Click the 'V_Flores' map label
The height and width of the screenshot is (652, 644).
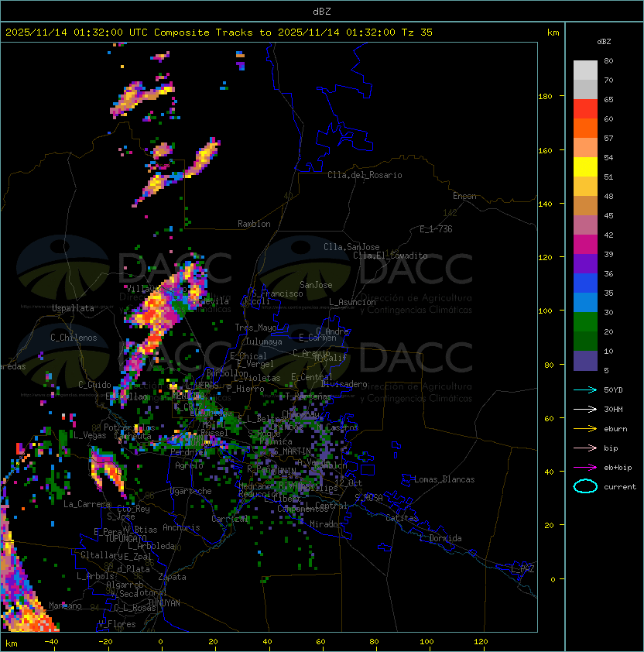click(117, 624)
